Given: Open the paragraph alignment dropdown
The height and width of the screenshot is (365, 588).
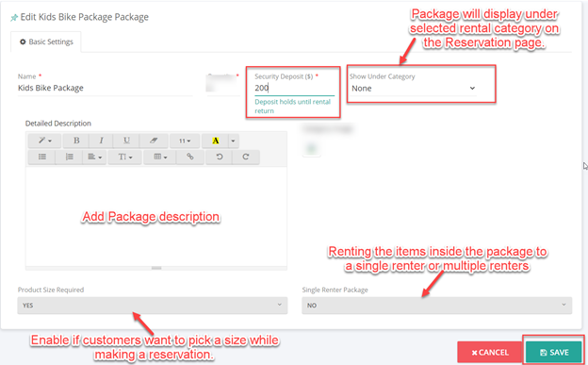Looking at the screenshot, I should coord(94,157).
